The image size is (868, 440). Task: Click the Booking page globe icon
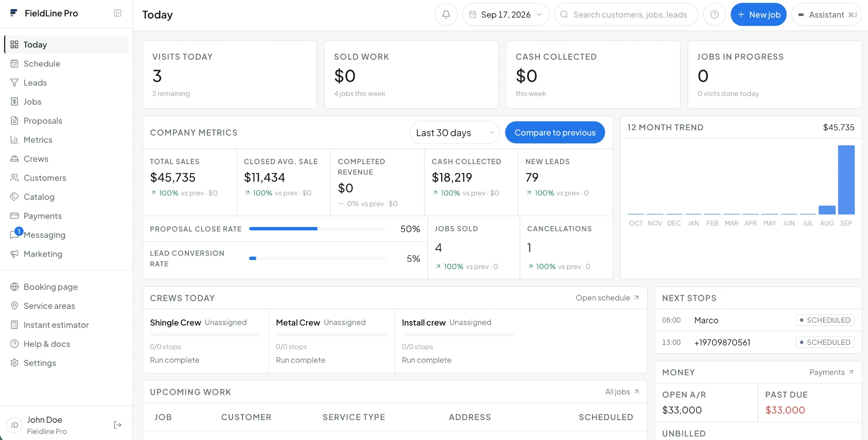(14, 287)
